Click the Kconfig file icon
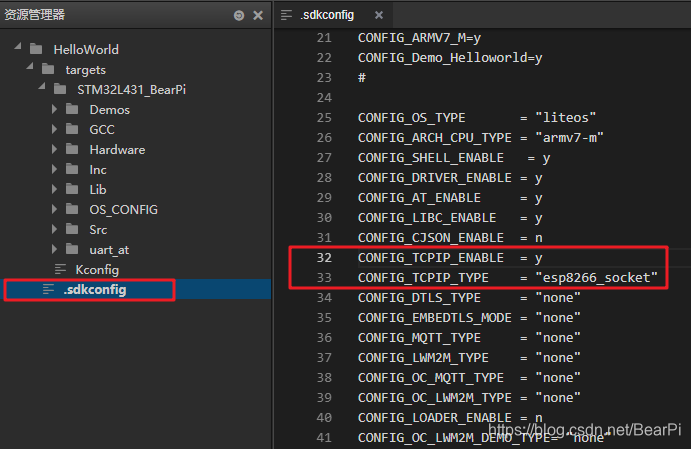The height and width of the screenshot is (449, 691). (60, 269)
